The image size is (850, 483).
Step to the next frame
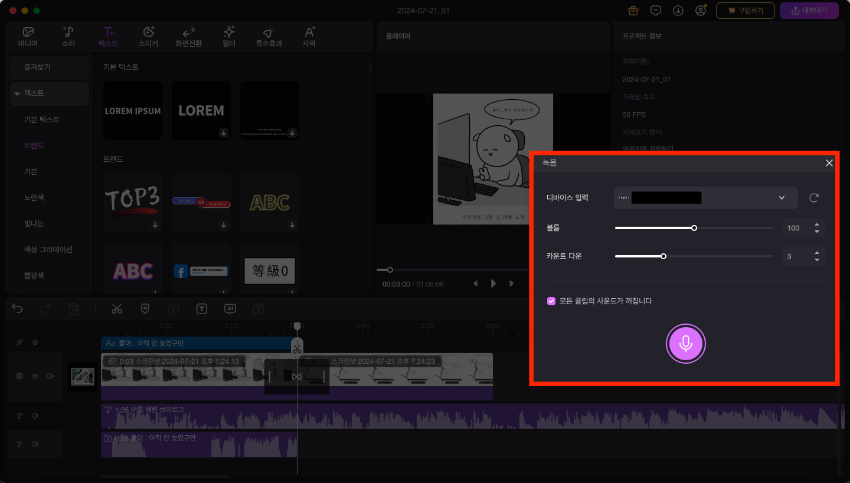(511, 284)
